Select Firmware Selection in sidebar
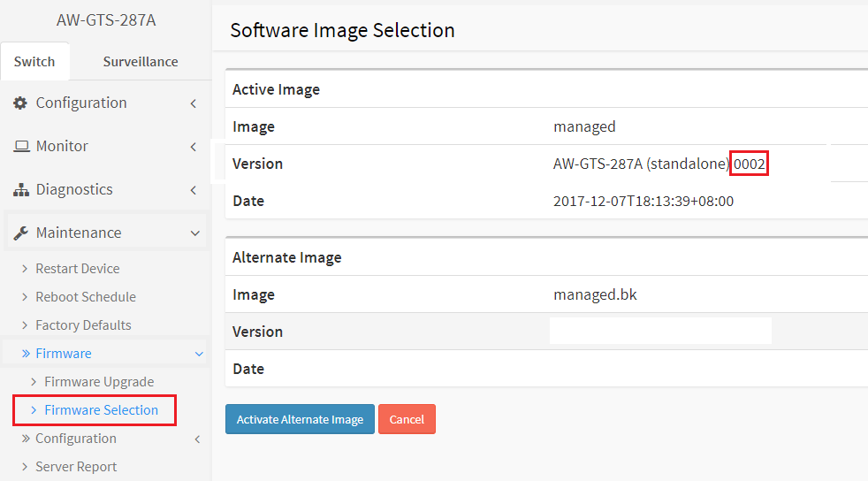Viewport: 868px width, 481px height. click(102, 409)
